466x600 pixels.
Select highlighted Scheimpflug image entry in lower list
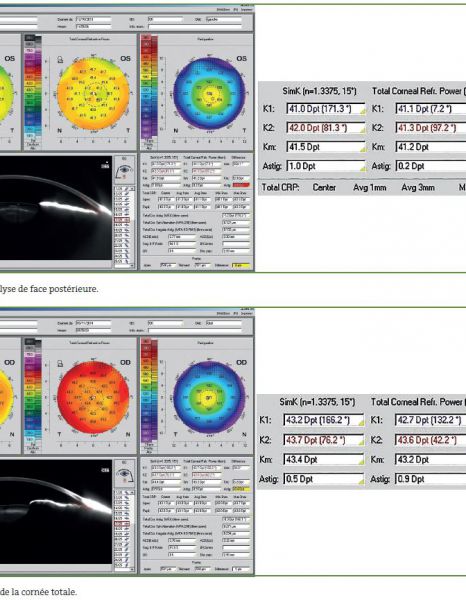(x=122, y=524)
